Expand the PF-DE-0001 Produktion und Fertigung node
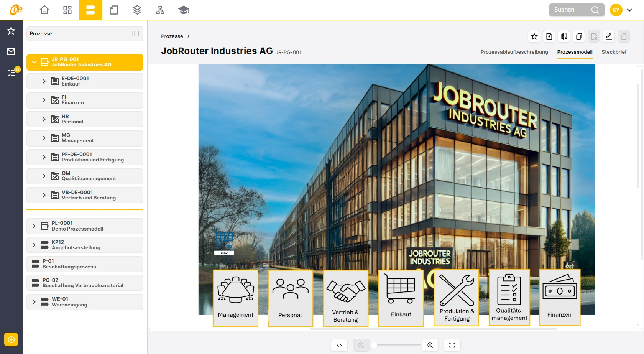Viewport: 644px width, 354px height. pos(44,157)
